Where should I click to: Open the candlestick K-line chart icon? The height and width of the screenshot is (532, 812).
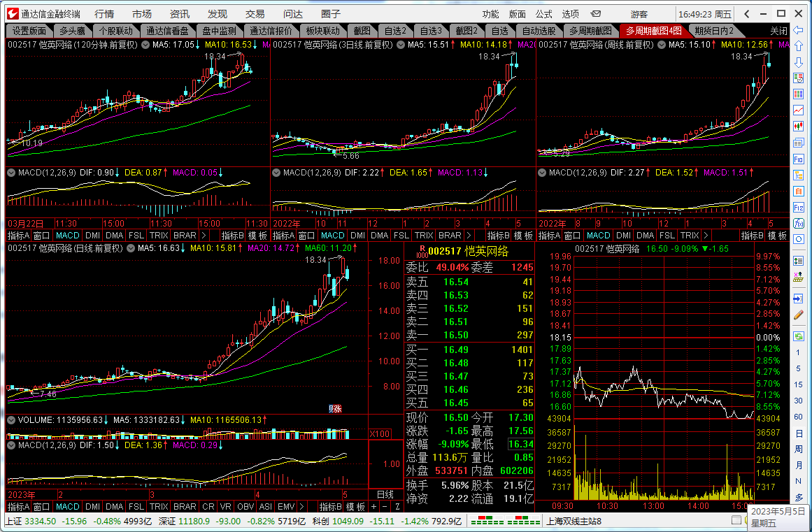798,127
